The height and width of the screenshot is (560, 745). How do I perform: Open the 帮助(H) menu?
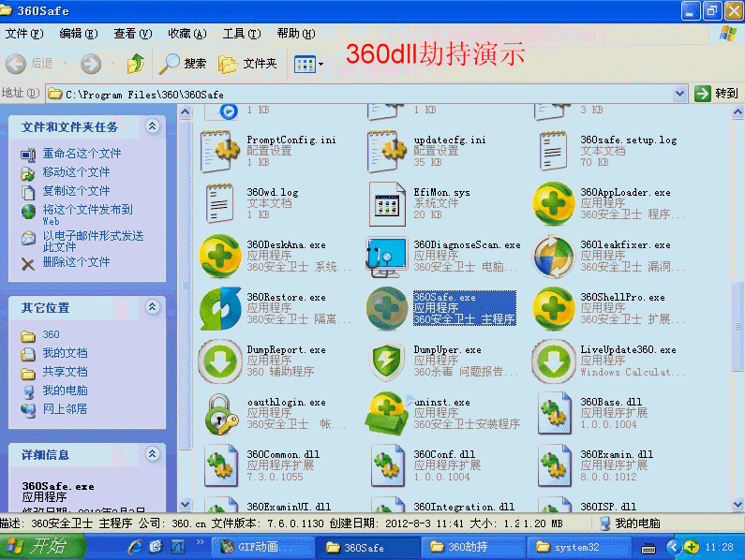pos(296,34)
